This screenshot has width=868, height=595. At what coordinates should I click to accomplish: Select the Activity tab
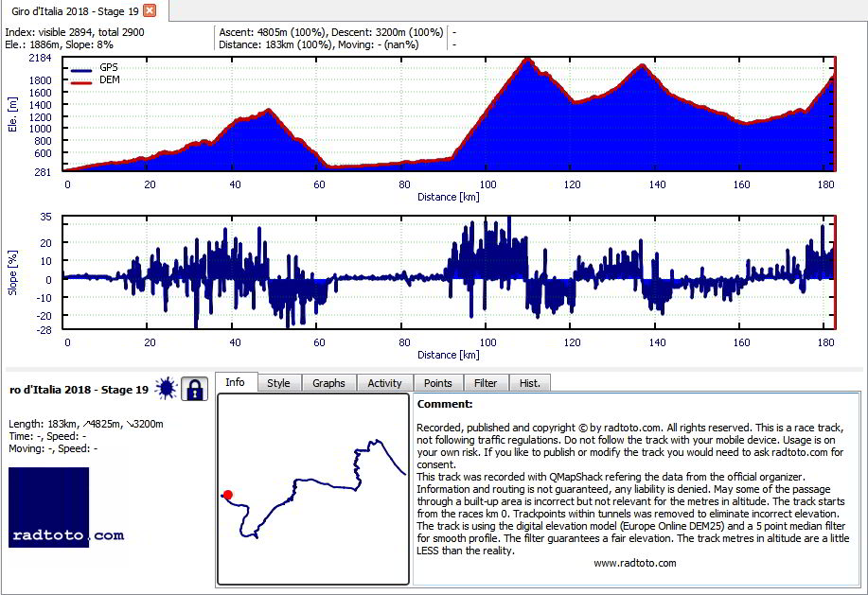[384, 383]
